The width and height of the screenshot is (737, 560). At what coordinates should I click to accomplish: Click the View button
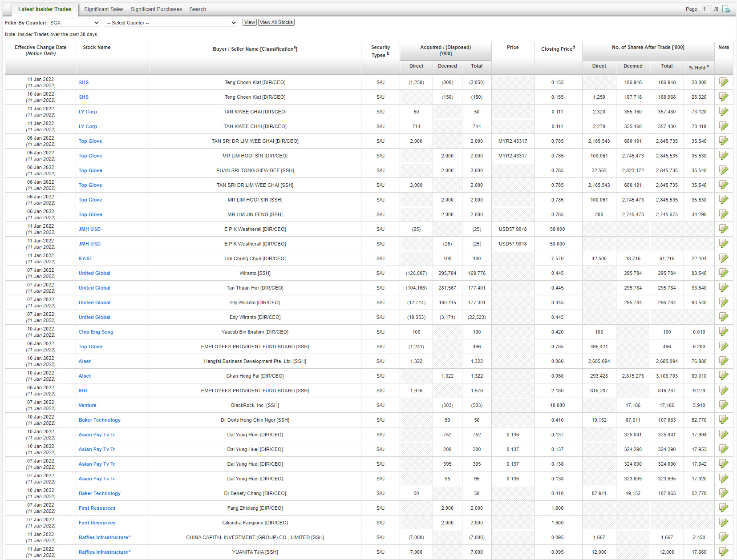point(250,22)
